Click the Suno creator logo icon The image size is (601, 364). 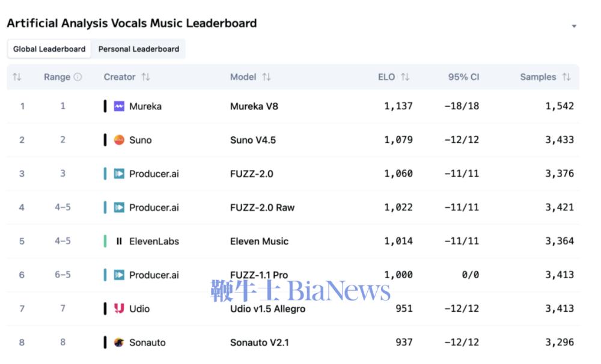119,140
